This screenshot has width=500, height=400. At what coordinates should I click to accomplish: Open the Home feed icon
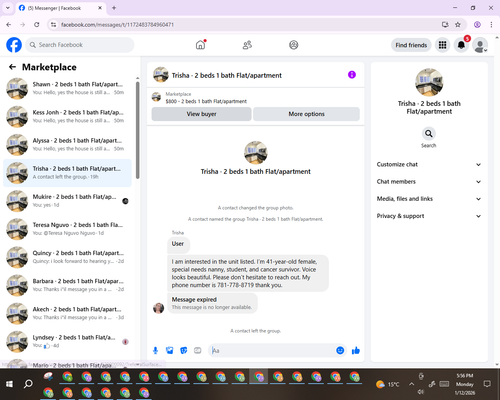tap(200, 45)
